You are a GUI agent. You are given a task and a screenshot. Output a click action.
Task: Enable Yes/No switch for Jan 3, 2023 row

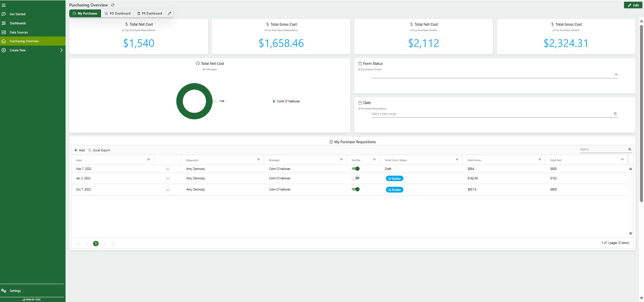(355, 178)
